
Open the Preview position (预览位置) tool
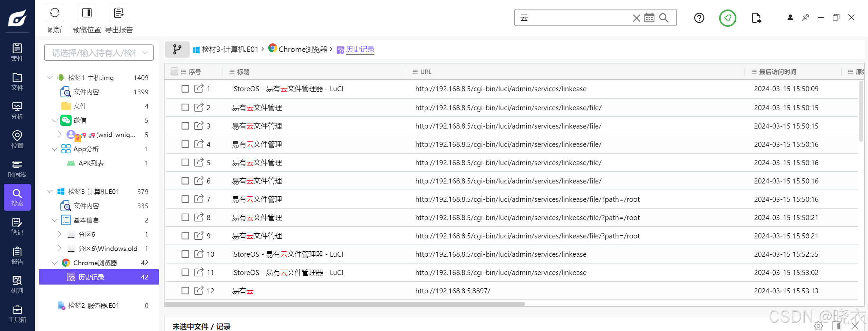(87, 13)
